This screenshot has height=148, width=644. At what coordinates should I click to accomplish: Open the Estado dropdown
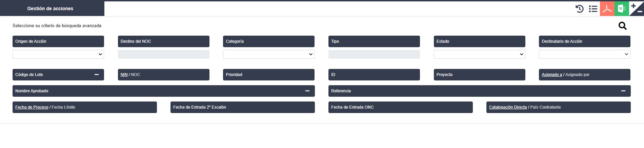point(480,54)
